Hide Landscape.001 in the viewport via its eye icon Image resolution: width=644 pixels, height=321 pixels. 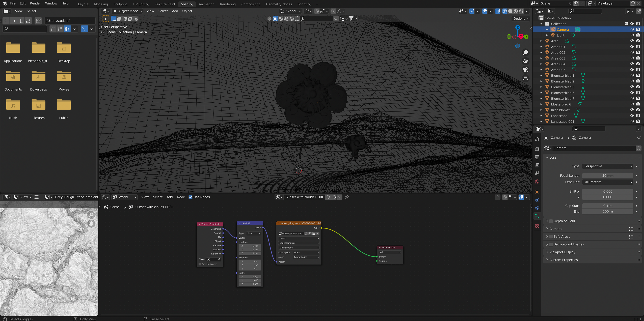[x=632, y=121]
